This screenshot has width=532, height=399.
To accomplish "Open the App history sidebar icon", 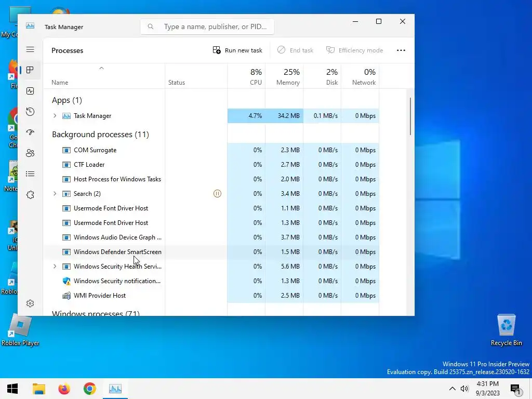I will point(30,112).
